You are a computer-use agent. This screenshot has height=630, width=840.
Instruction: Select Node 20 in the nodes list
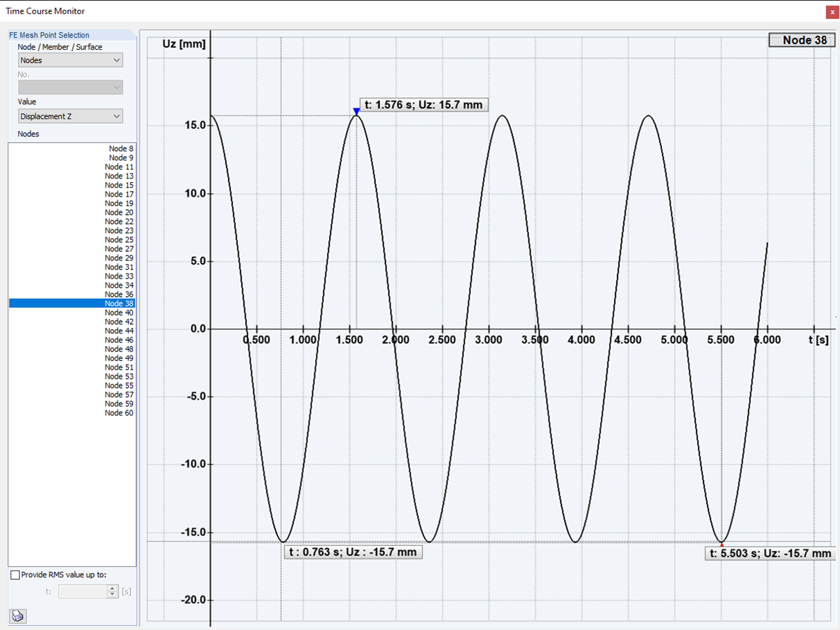click(x=71, y=212)
